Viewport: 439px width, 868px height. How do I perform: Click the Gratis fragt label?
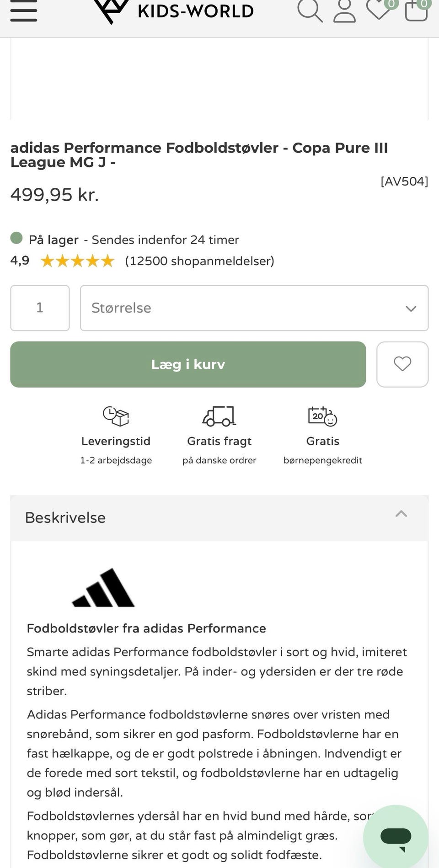pyautogui.click(x=219, y=441)
